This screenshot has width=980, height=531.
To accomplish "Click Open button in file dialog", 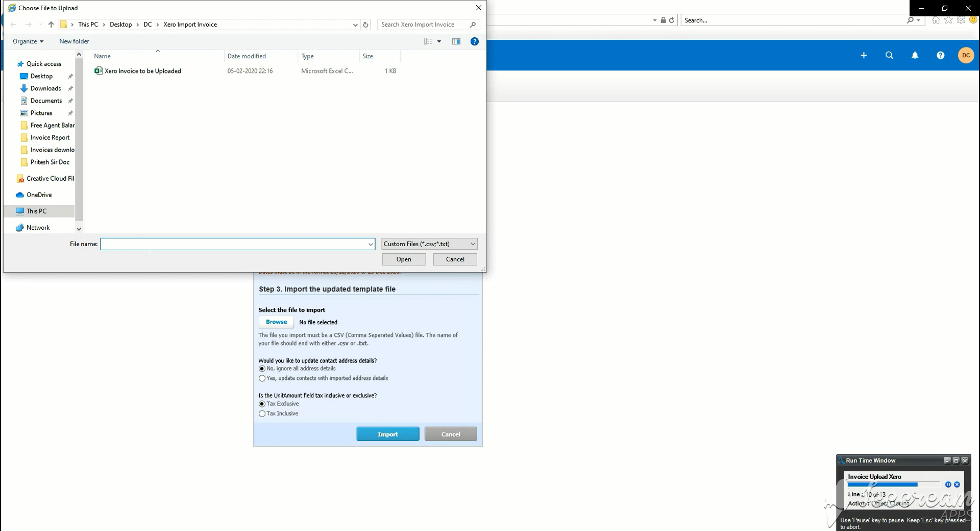I will [x=404, y=259].
